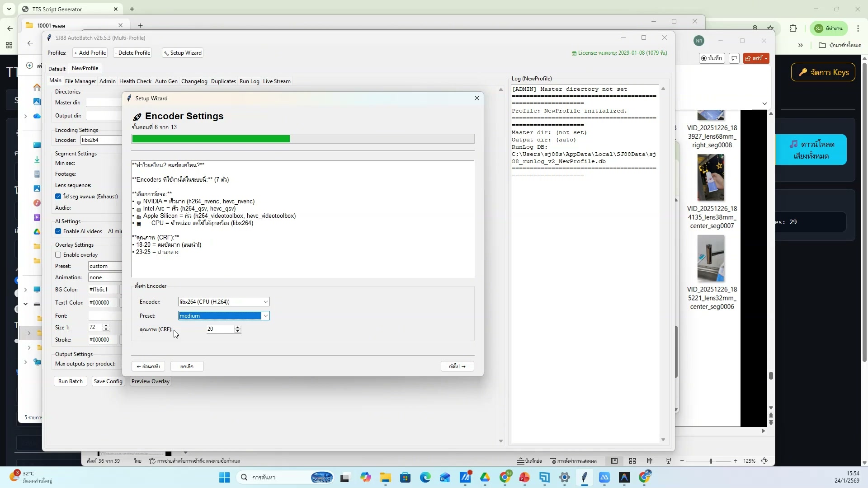Select the OneDrive cloud icon in the sidebar
The image size is (868, 488).
tap(37, 116)
